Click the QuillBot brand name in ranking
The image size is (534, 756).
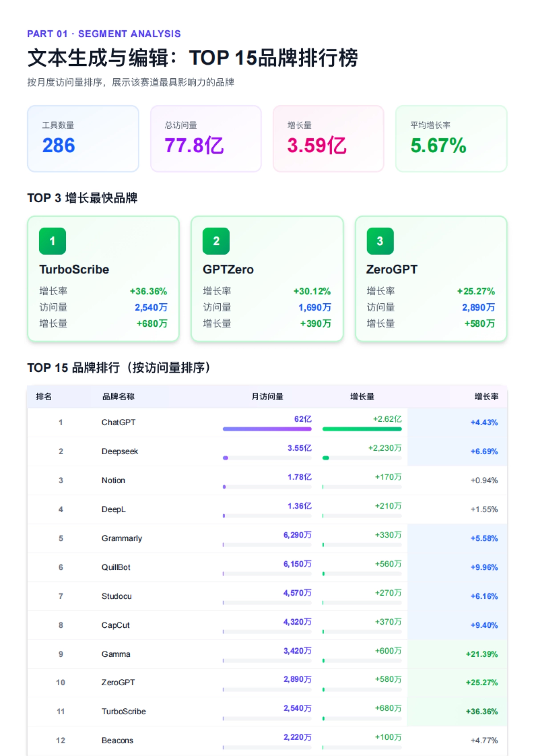[116, 567]
